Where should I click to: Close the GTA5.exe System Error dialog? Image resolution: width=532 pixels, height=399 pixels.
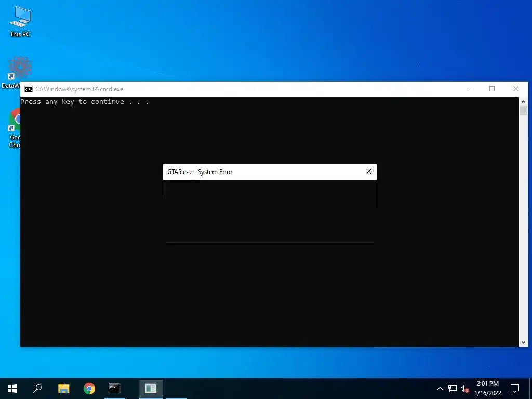[x=369, y=171]
